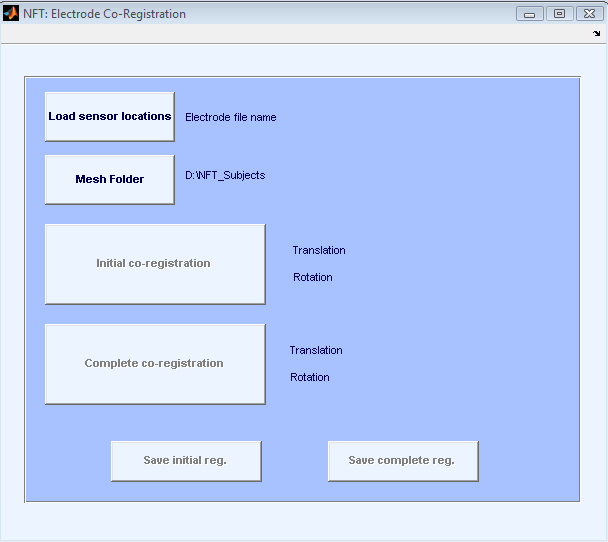Minimize the Electrode Co-Registration window

(529, 14)
